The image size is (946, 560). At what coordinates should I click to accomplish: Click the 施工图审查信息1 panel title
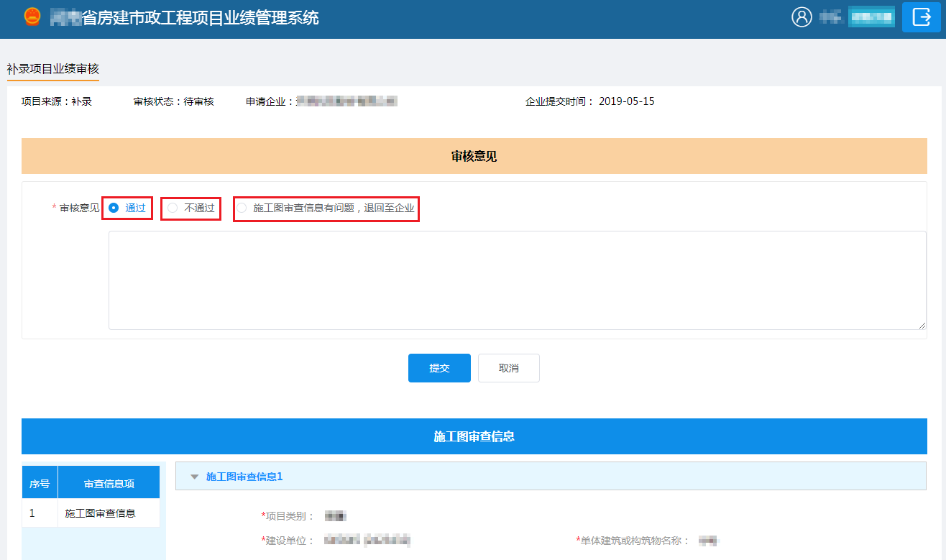coord(244,477)
